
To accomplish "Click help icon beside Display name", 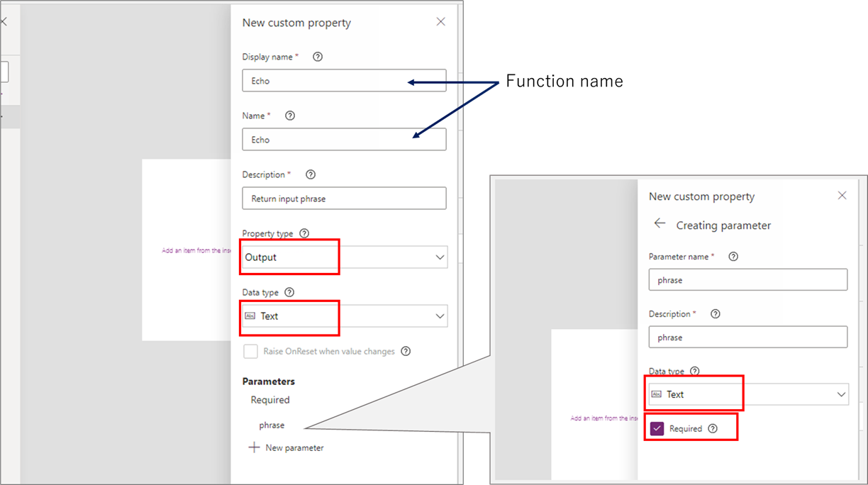I will (318, 57).
